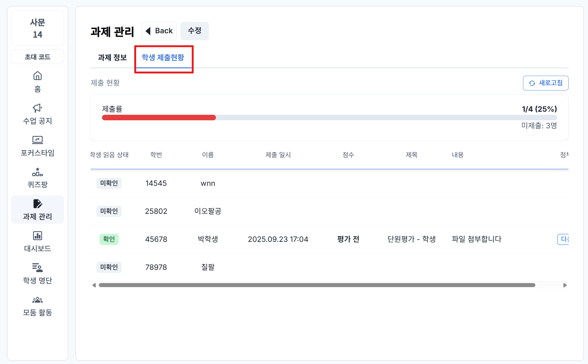Open the 대시보드 chart icon

click(38, 236)
